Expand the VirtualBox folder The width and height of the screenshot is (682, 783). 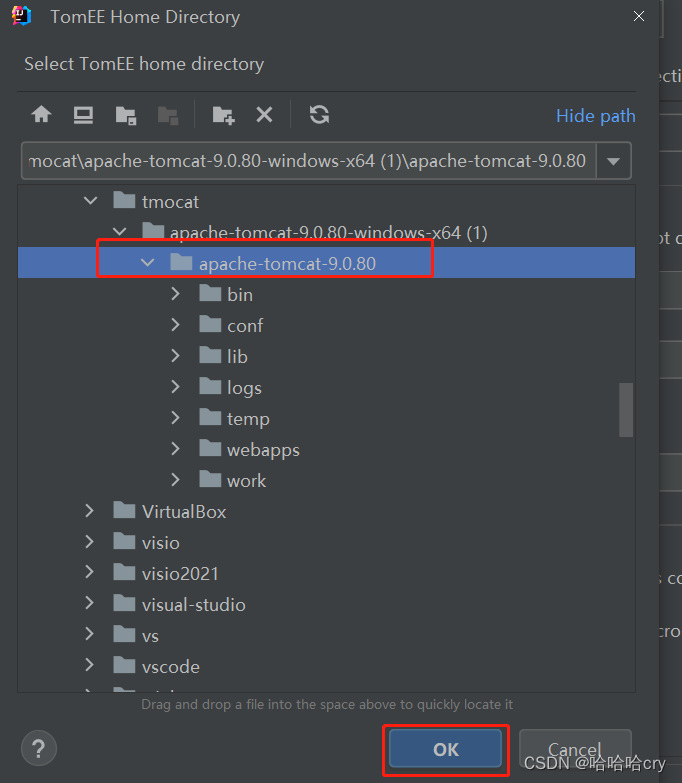(89, 510)
